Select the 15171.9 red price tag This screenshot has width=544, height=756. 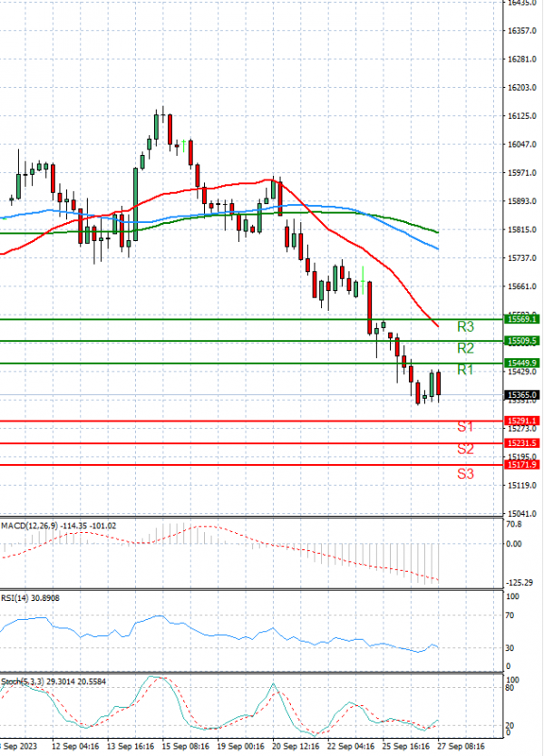point(521,465)
